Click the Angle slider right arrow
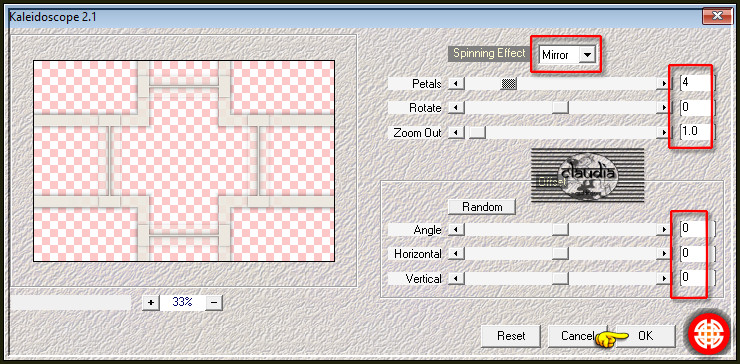 pos(664,229)
